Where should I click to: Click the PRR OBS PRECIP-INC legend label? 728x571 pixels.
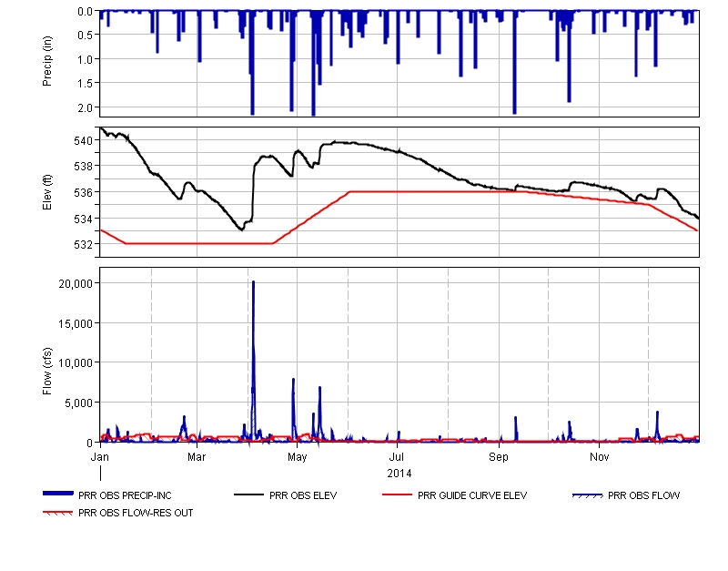click(125, 495)
